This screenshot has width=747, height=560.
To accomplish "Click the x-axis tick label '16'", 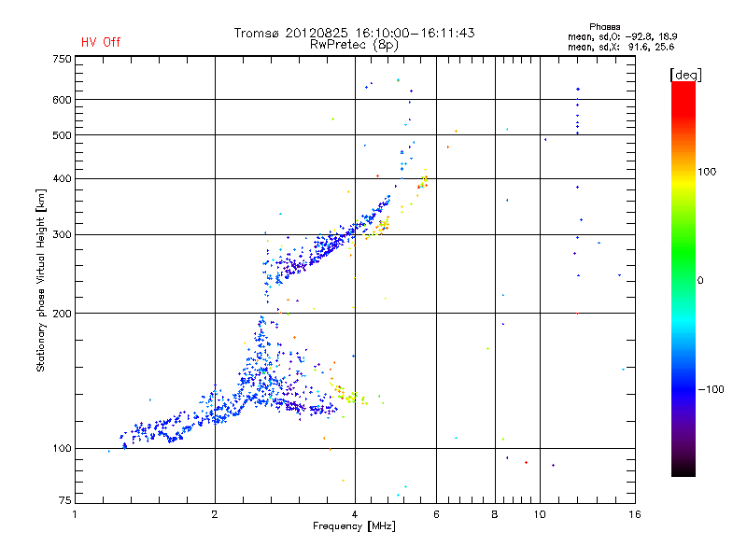I will [x=635, y=514].
